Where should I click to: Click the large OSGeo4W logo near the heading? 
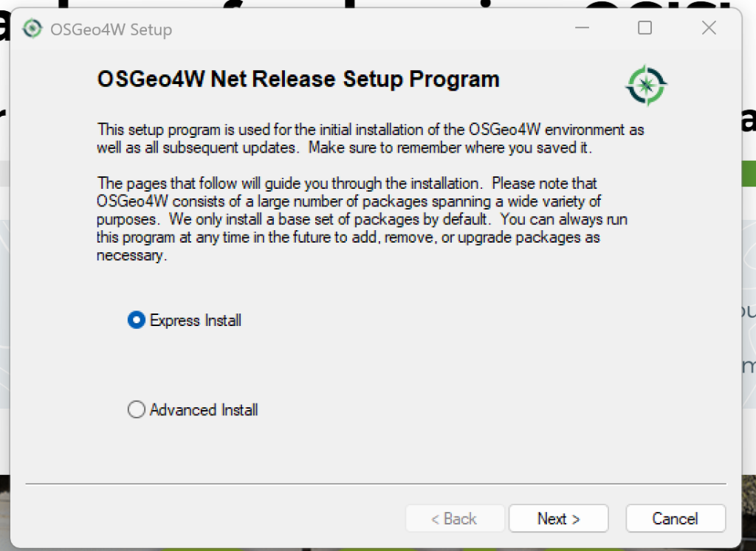(645, 85)
